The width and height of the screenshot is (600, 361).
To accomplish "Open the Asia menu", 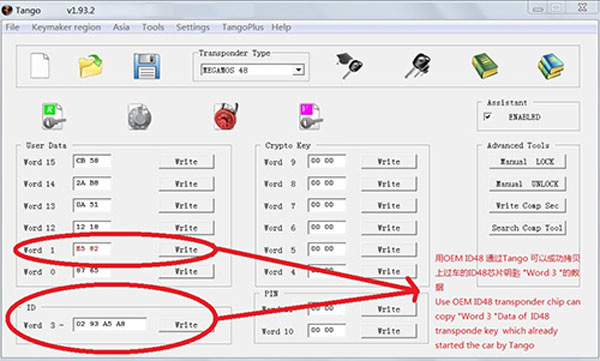I will click(x=121, y=27).
